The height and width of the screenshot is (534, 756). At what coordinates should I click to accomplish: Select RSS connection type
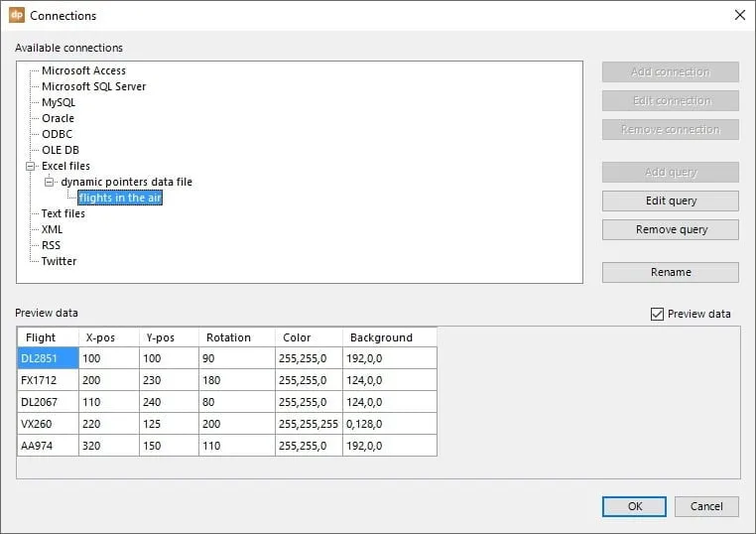(x=51, y=245)
